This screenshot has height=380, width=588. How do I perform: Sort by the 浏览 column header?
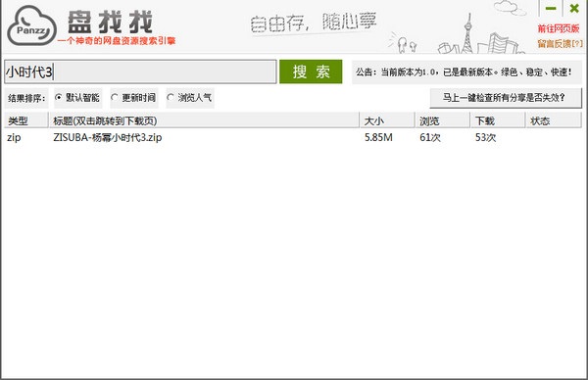point(443,121)
